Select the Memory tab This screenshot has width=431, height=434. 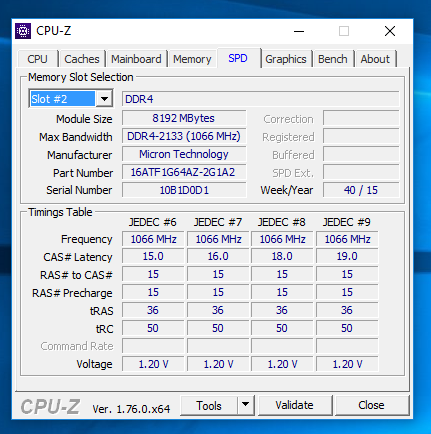(192, 59)
